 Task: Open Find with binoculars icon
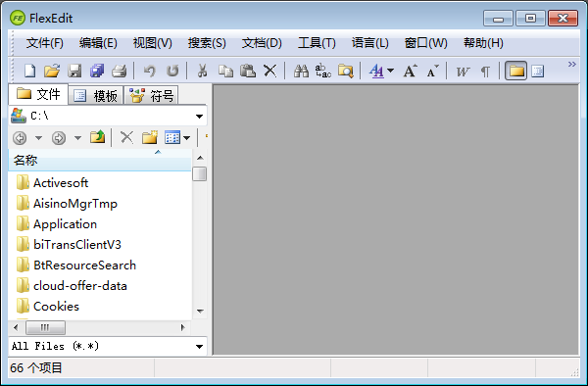coord(301,71)
